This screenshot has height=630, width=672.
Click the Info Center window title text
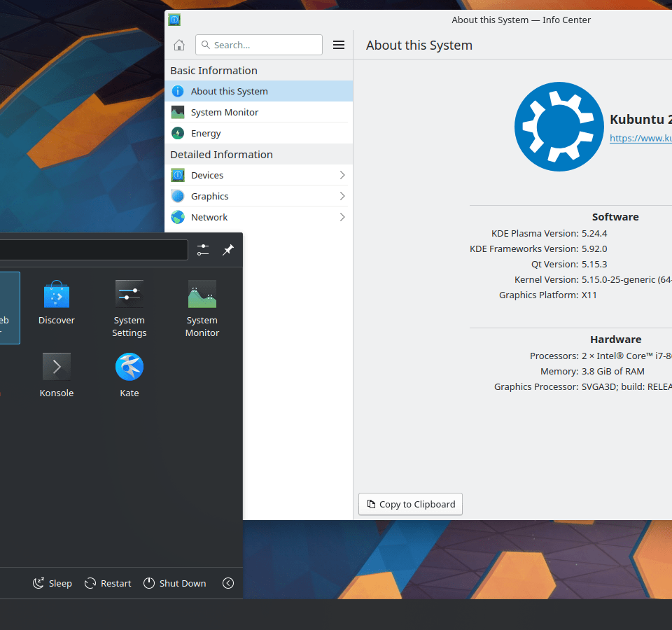[521, 20]
